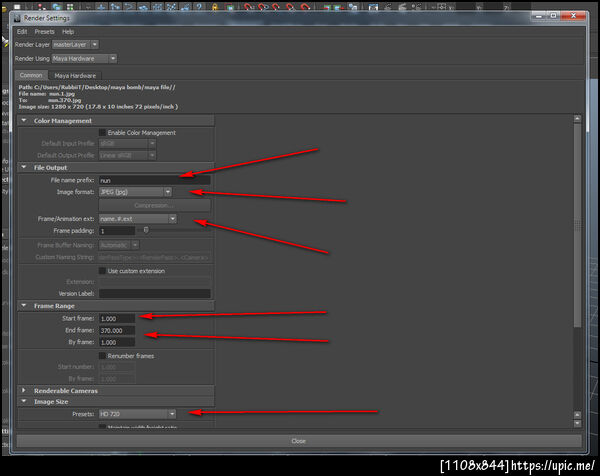Click the To: nun.370.jpg text

click(50, 100)
